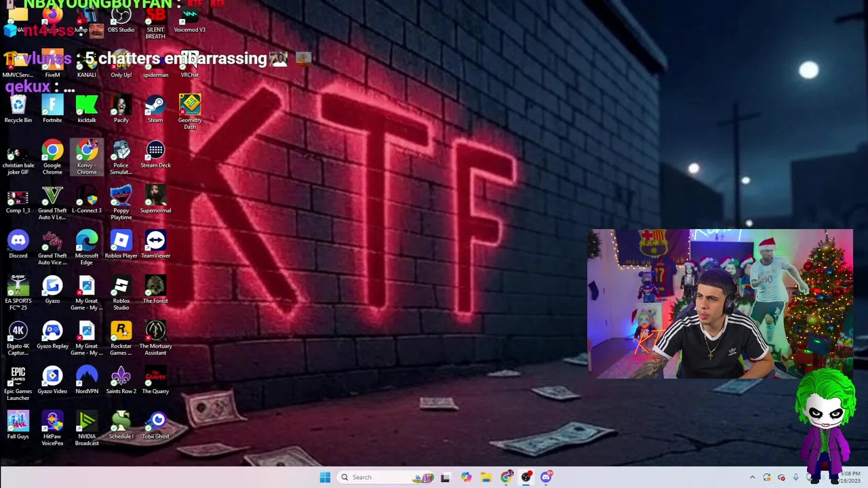Select The Quarry game icon

pos(155,380)
